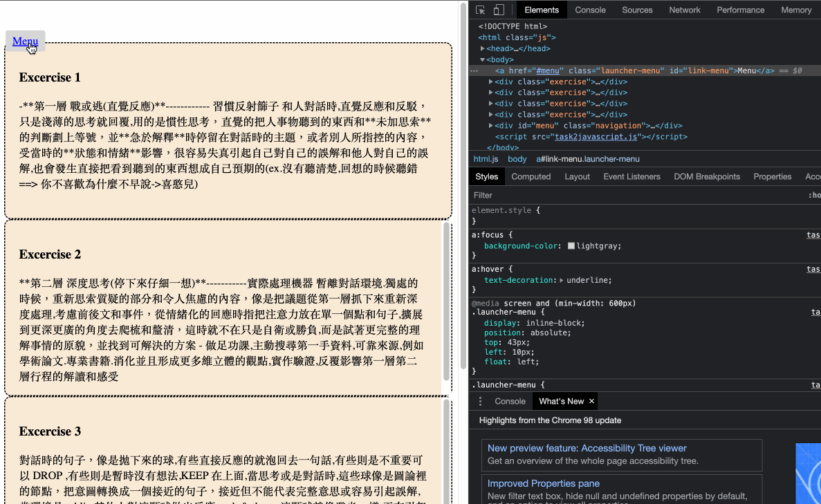The width and height of the screenshot is (821, 504).
Task: Select the What's New drawer tab
Action: pos(562,402)
